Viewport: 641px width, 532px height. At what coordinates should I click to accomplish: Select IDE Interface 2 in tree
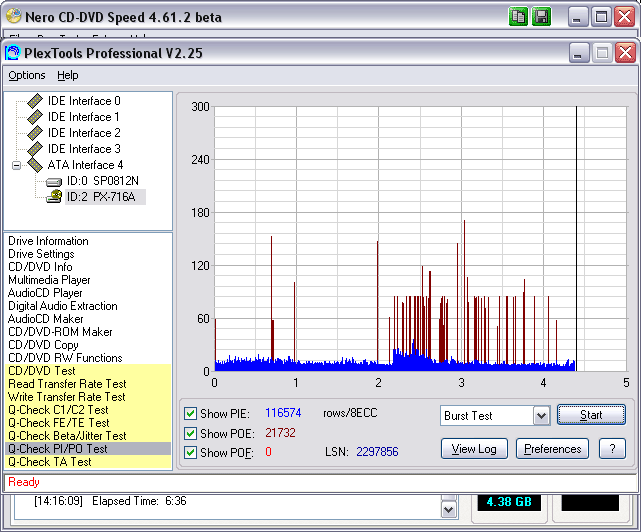point(84,133)
